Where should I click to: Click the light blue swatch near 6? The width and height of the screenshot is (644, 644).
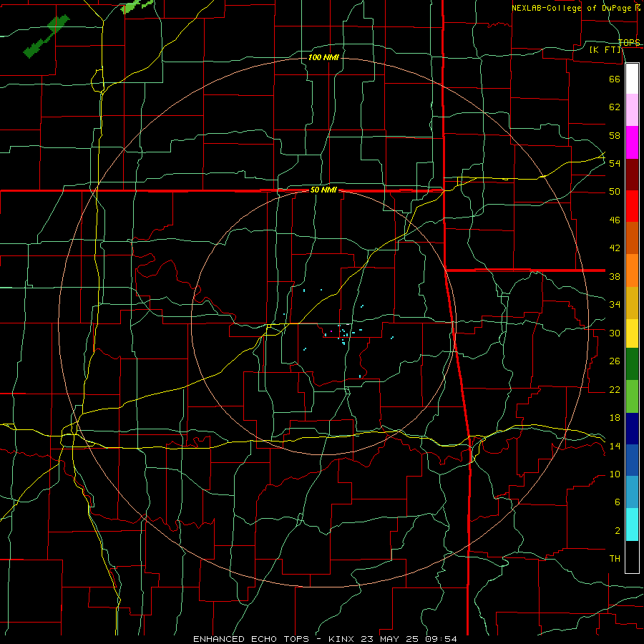pos(632,492)
